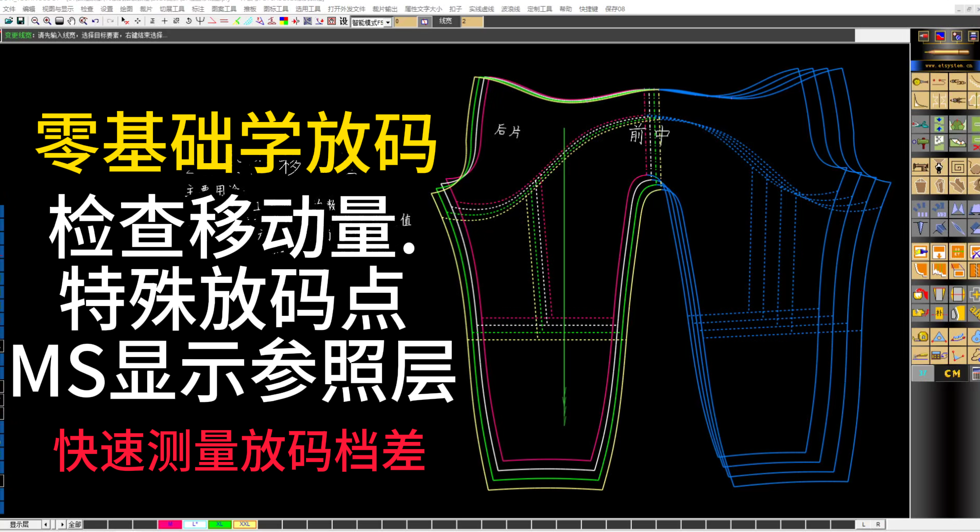Click the Save floppy disk icon
The image size is (980, 532).
point(21,21)
